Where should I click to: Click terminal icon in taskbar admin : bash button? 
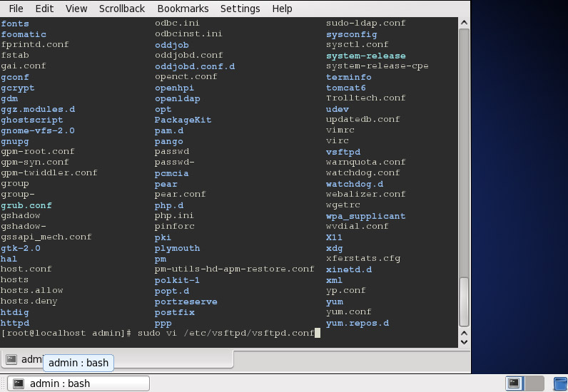19,383
